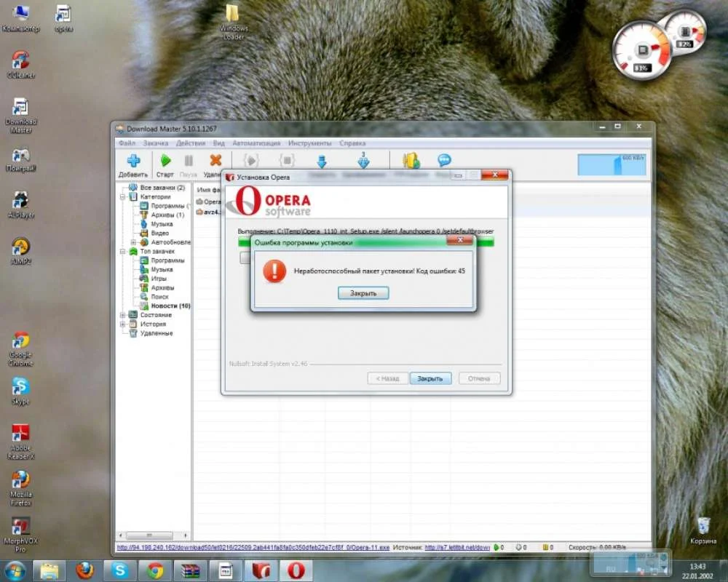This screenshot has width=728, height=582.
Task: Select Удаленные in the tree
Action: 157,333
